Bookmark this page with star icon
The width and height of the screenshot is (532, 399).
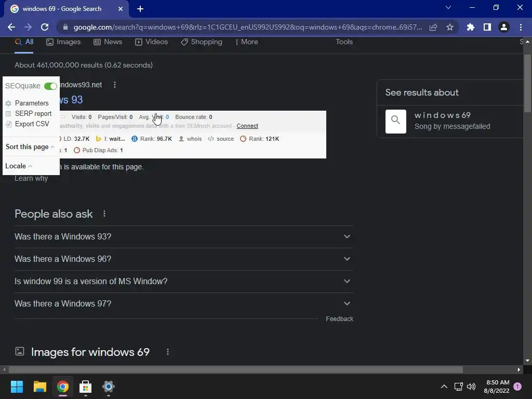tap(450, 27)
